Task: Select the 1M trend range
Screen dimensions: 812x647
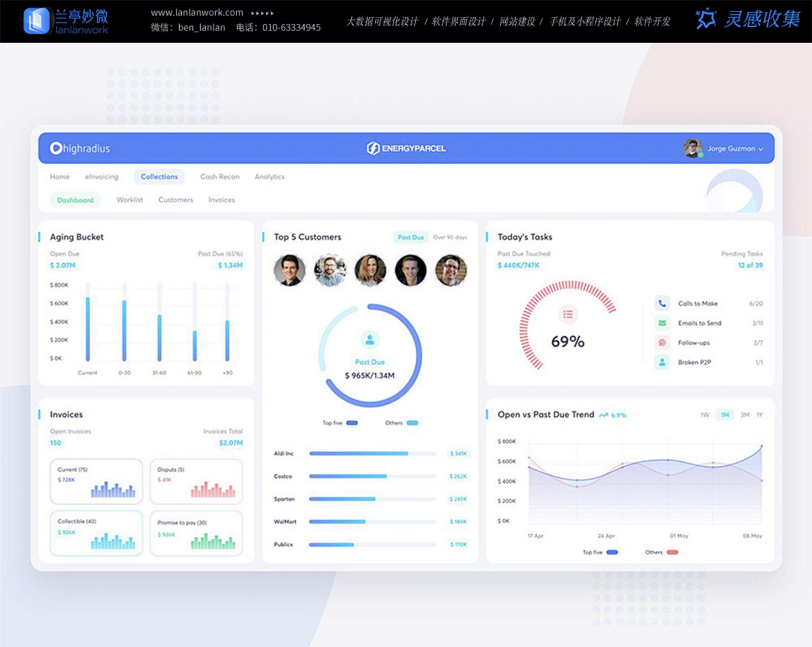Action: [725, 415]
